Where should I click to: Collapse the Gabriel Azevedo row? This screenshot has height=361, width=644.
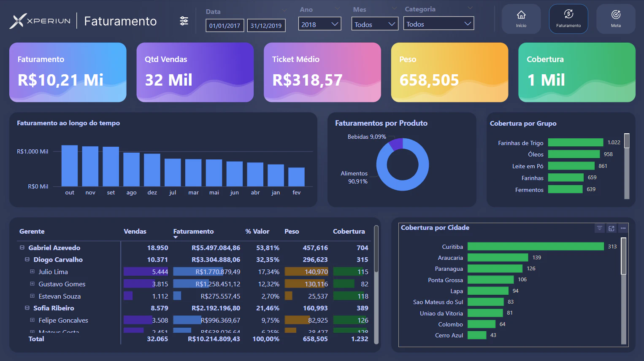pyautogui.click(x=22, y=248)
